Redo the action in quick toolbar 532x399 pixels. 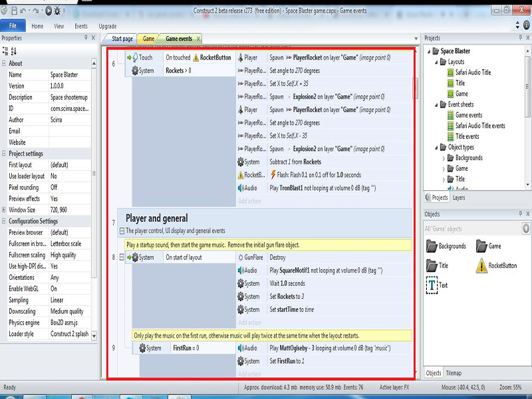pyautogui.click(x=36, y=11)
